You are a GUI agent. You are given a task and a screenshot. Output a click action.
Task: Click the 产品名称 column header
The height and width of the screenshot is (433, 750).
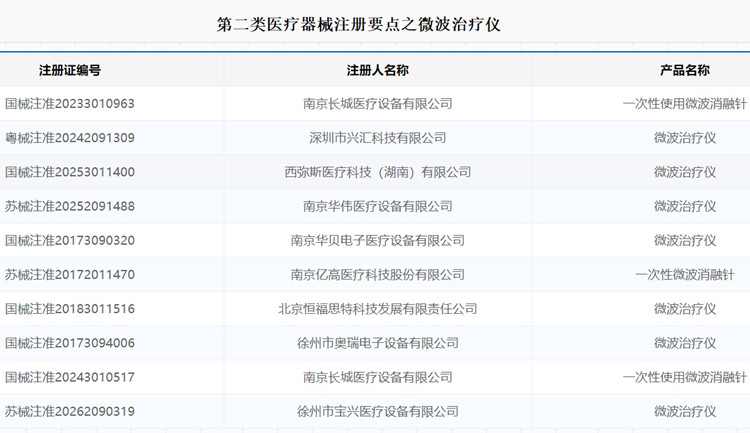[x=684, y=70]
